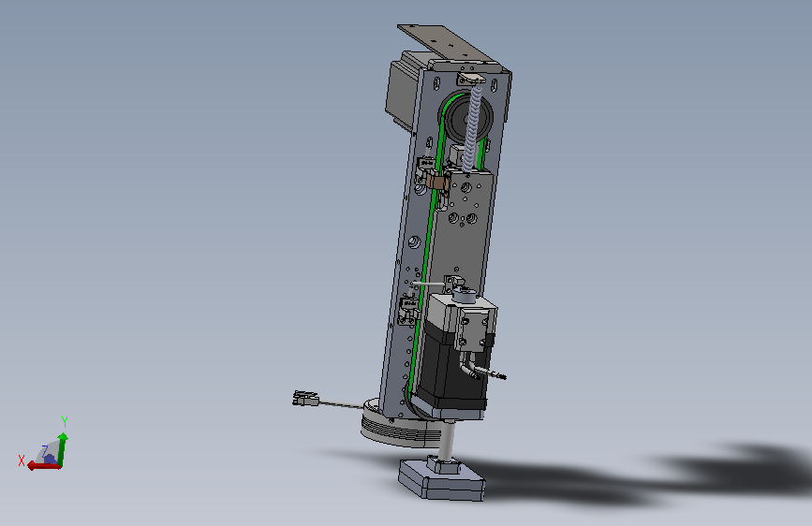
Task: Select the copper-colored belt clamp bracket
Action: pos(438,183)
